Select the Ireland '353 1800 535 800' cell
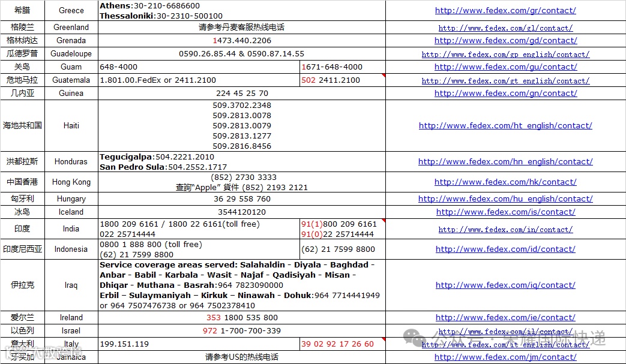Viewport: 626px width, 364px height. tap(242, 317)
